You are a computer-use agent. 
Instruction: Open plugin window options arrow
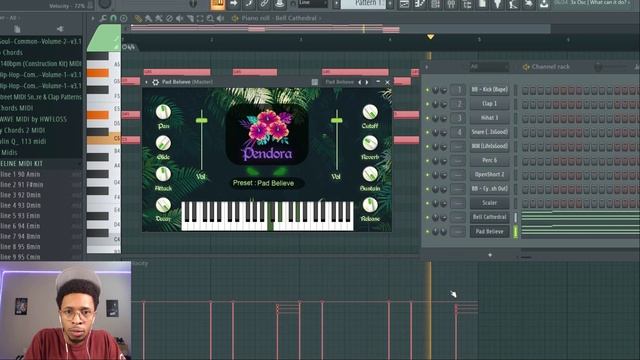click(146, 82)
